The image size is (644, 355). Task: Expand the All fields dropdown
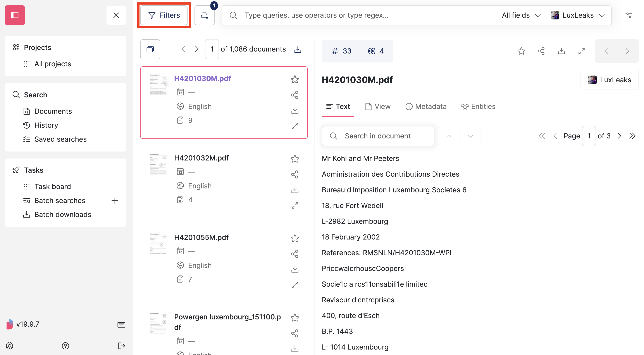[521, 15]
